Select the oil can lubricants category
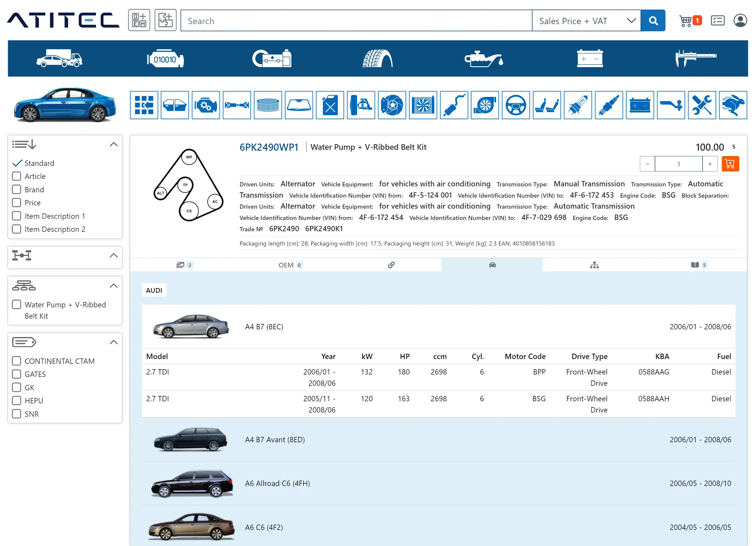Image resolution: width=756 pixels, height=546 pixels. click(484, 59)
